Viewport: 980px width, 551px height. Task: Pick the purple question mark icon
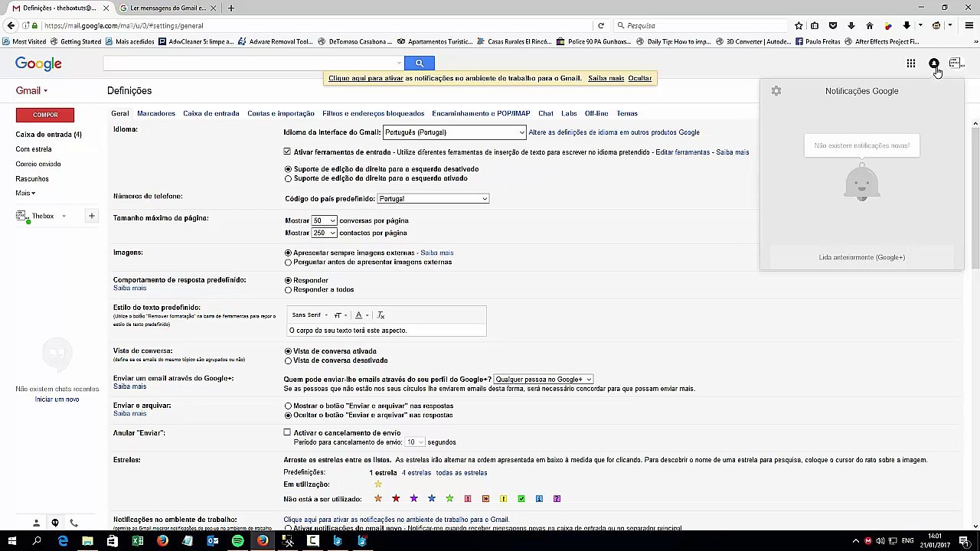click(557, 499)
